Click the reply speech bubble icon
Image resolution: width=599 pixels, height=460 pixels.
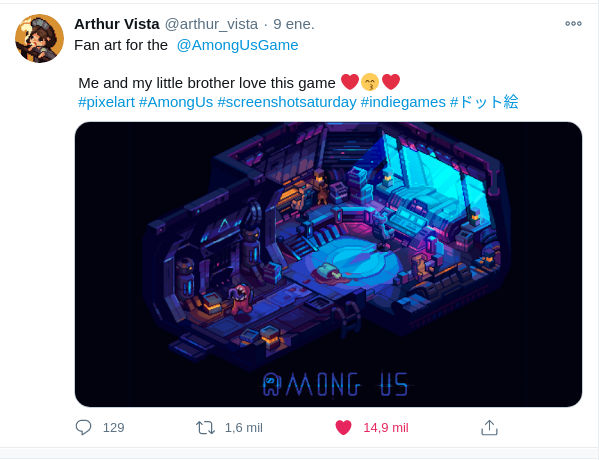(83, 427)
